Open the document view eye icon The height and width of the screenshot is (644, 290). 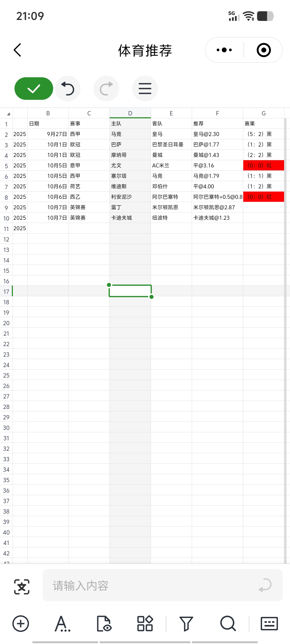(x=104, y=623)
